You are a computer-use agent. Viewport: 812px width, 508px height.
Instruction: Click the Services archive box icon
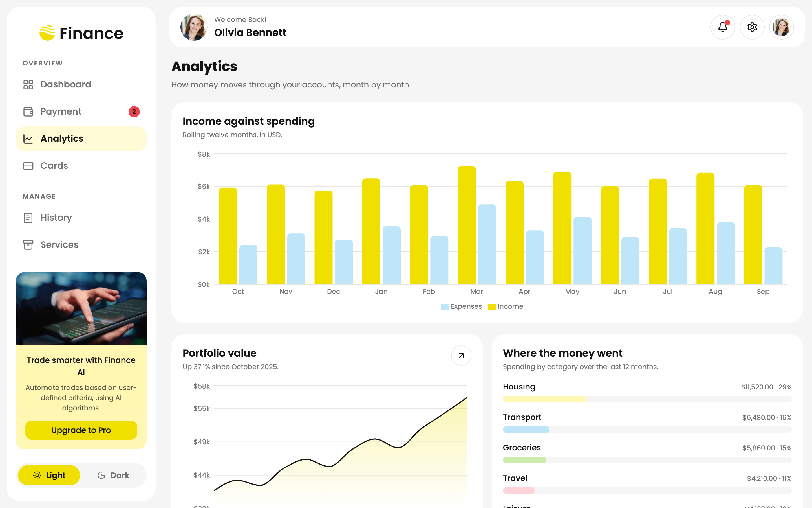[28, 245]
